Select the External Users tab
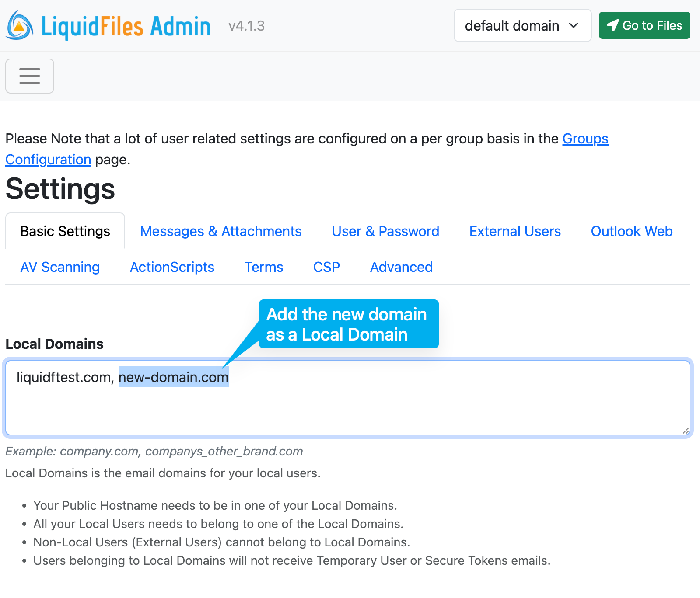This screenshot has width=700, height=598. click(x=515, y=231)
